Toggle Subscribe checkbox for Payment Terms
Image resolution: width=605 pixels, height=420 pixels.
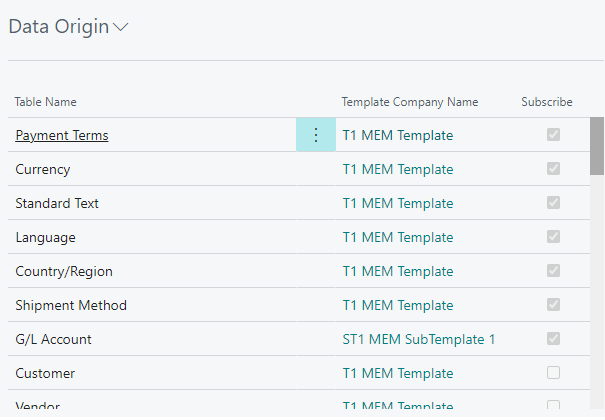553,135
